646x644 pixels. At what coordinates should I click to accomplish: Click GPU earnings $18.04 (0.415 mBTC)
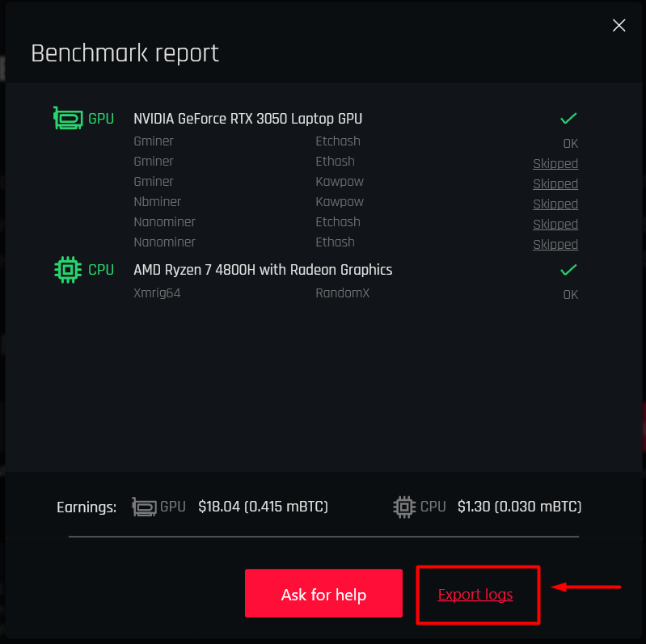[x=263, y=507]
